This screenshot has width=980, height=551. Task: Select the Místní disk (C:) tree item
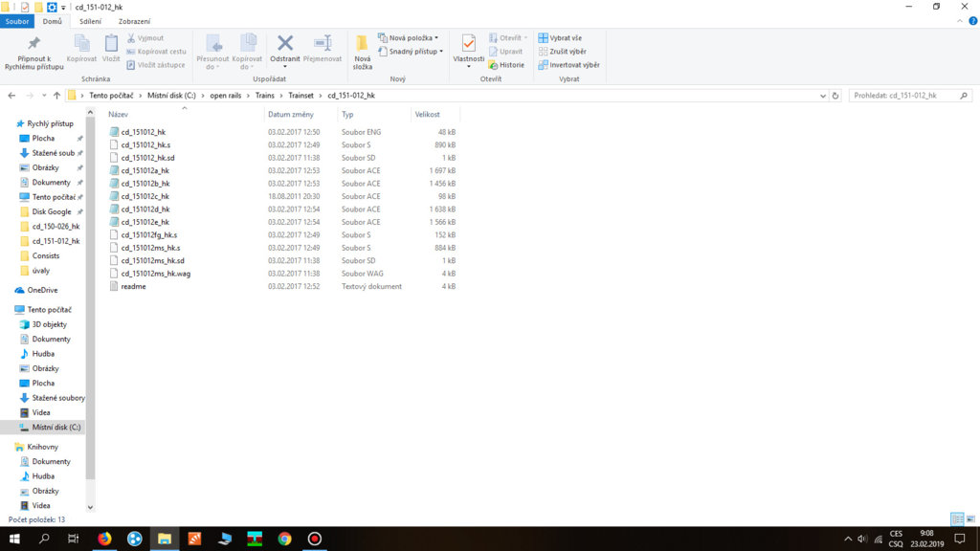(56, 427)
